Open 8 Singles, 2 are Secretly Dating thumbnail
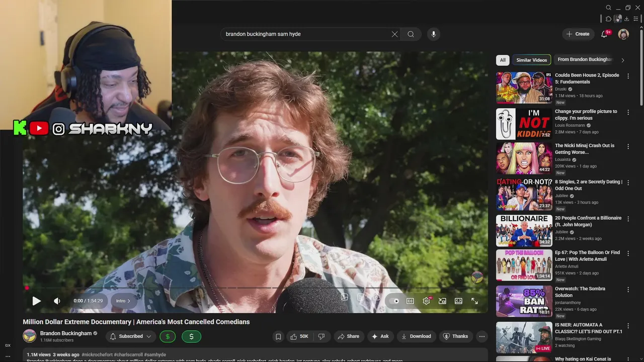The height and width of the screenshot is (362, 644). [524, 194]
